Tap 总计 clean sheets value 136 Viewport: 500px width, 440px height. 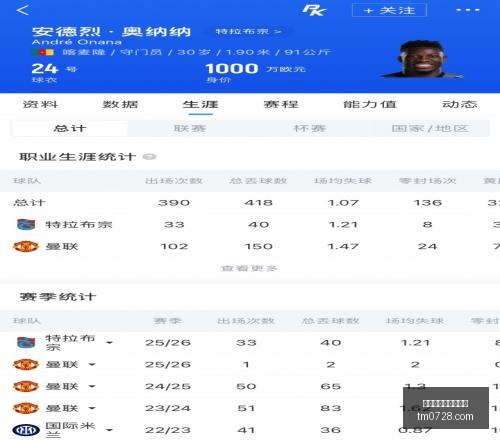[428, 203]
